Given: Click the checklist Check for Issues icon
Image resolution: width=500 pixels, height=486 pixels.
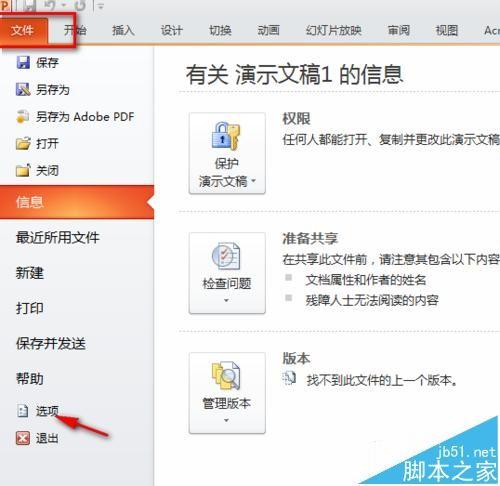Looking at the screenshot, I should point(226,256).
